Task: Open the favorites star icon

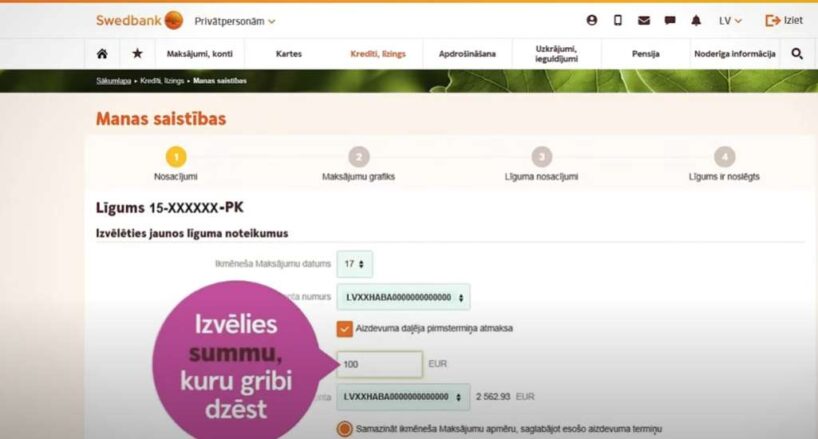Action: (x=137, y=53)
